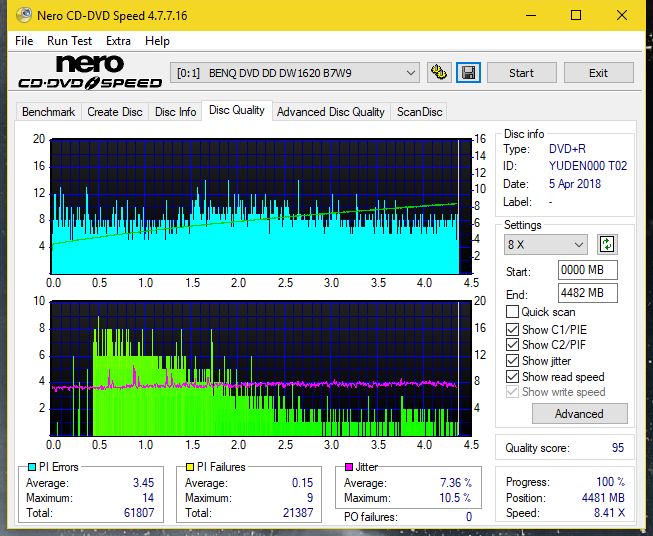Viewport: 653px width, 536px height.
Task: Click disc ID YUDEN000 T02 text
Action: 588,166
